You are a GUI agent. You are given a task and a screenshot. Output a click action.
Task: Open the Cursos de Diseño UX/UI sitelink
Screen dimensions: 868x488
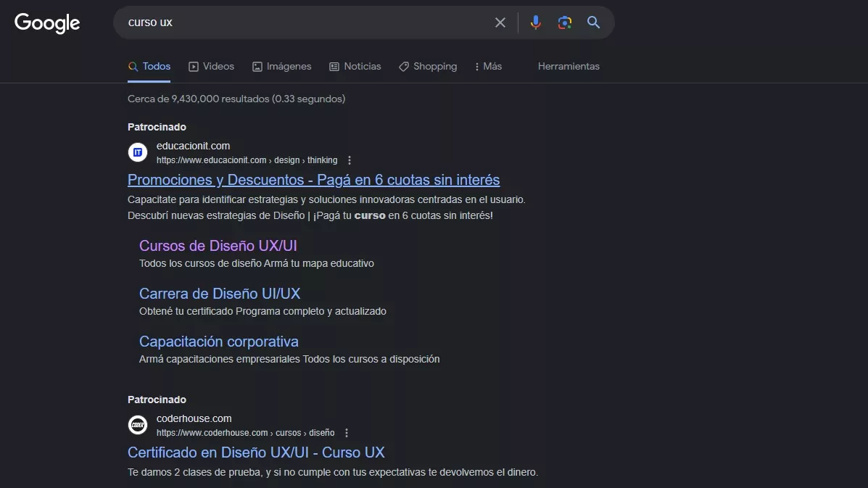pos(219,245)
